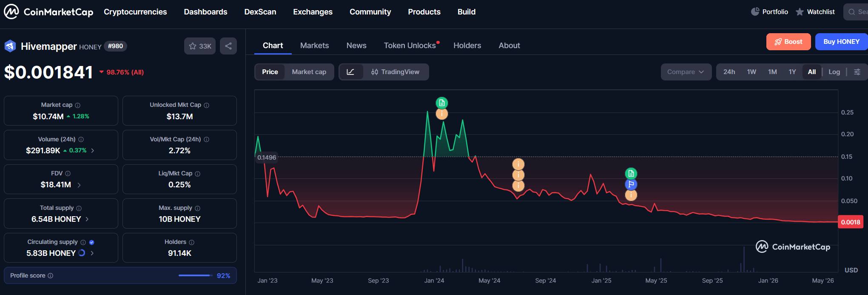Open Vol/Mkt Cap (24h) info icon

tap(206, 139)
